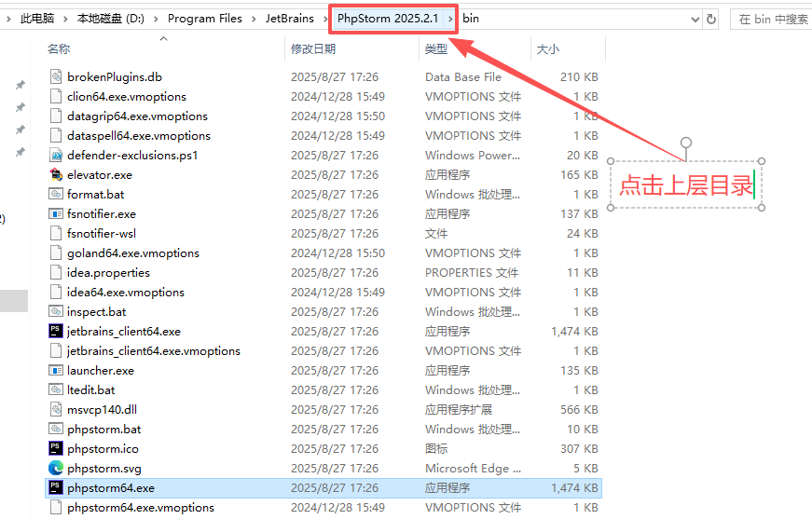
Task: Go to Program Files in breadcrumb
Action: 204,19
